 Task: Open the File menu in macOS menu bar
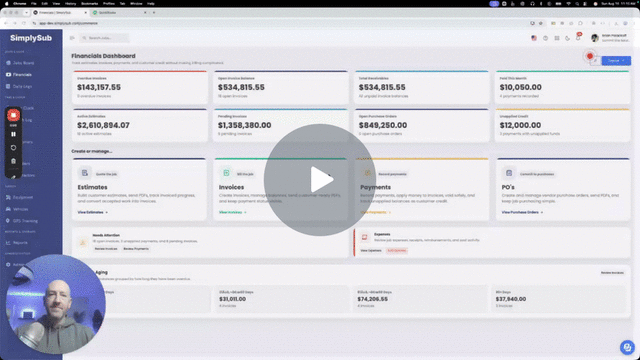click(x=33, y=4)
